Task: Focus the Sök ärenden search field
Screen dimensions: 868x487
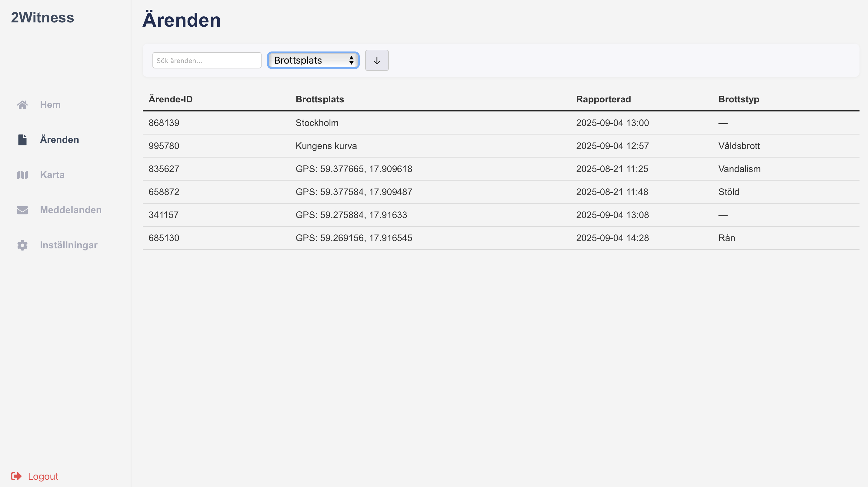Action: point(207,61)
